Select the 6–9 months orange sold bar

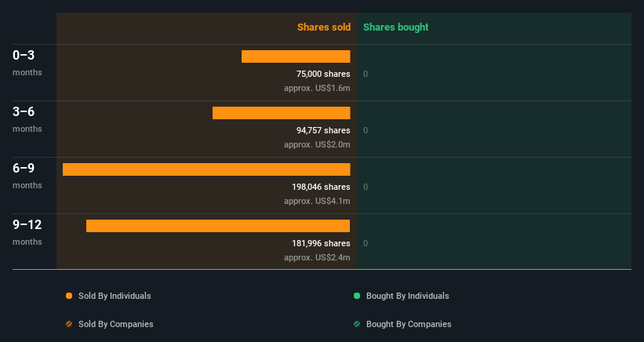(x=206, y=169)
